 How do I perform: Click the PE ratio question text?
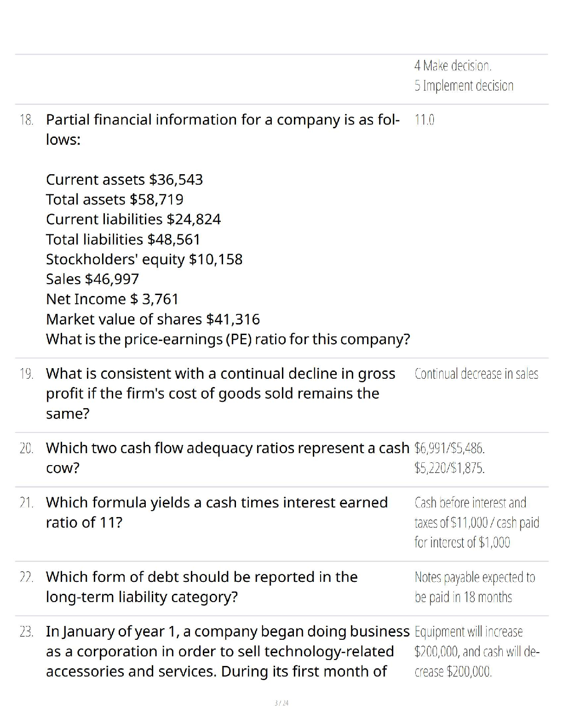pos(228,339)
